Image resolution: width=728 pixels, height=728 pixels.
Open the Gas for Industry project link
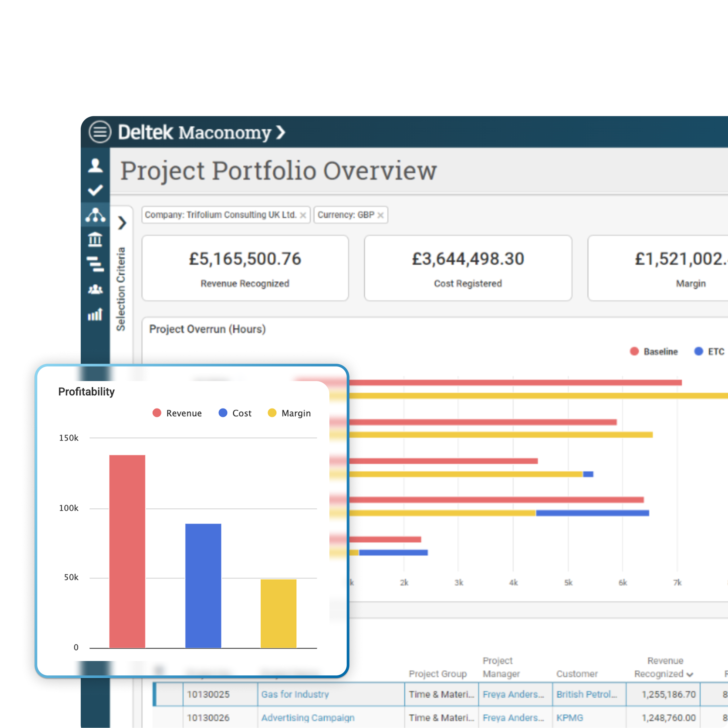pos(295,694)
